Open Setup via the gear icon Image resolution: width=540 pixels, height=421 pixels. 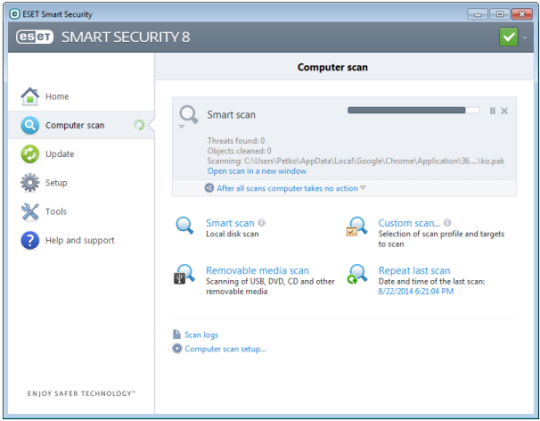[x=30, y=183]
